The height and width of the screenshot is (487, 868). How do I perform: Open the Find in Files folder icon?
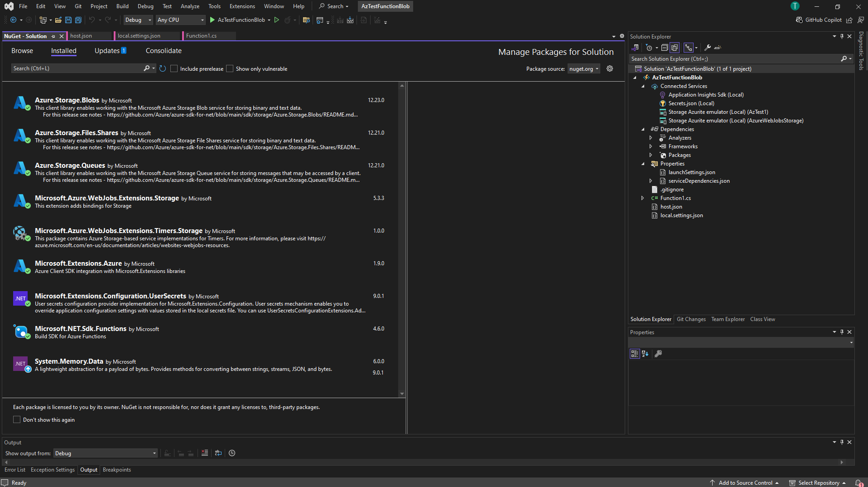click(x=306, y=20)
